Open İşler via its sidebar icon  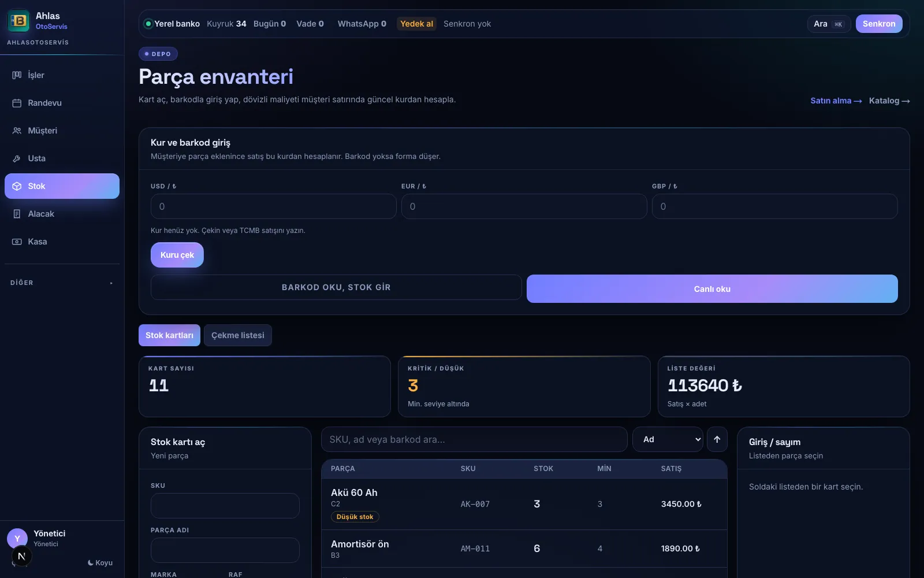click(17, 75)
